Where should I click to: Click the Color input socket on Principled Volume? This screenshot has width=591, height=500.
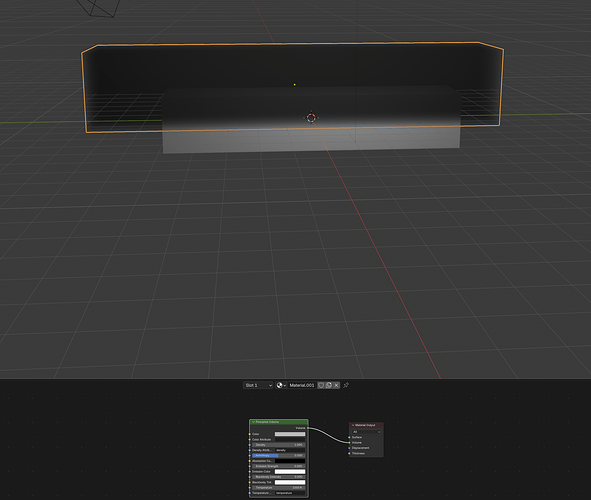250,434
